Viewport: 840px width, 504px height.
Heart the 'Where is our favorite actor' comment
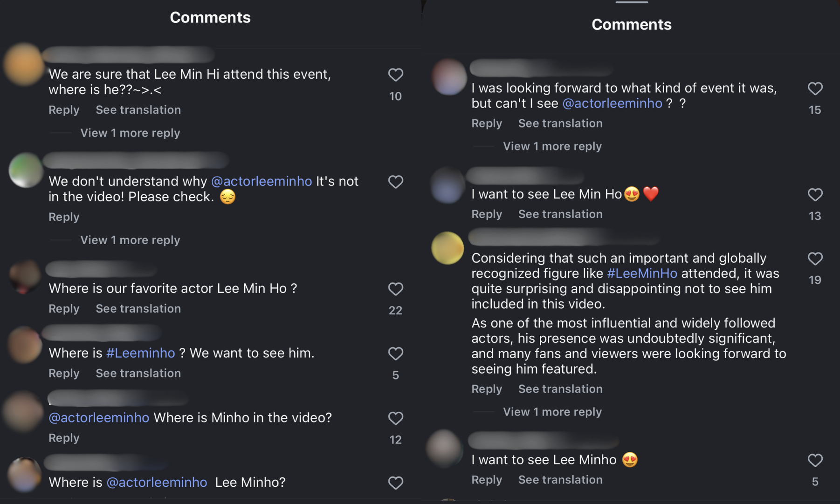[395, 289]
